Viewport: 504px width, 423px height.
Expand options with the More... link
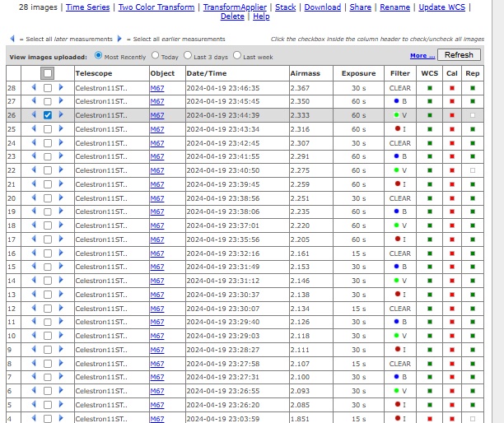click(x=422, y=56)
